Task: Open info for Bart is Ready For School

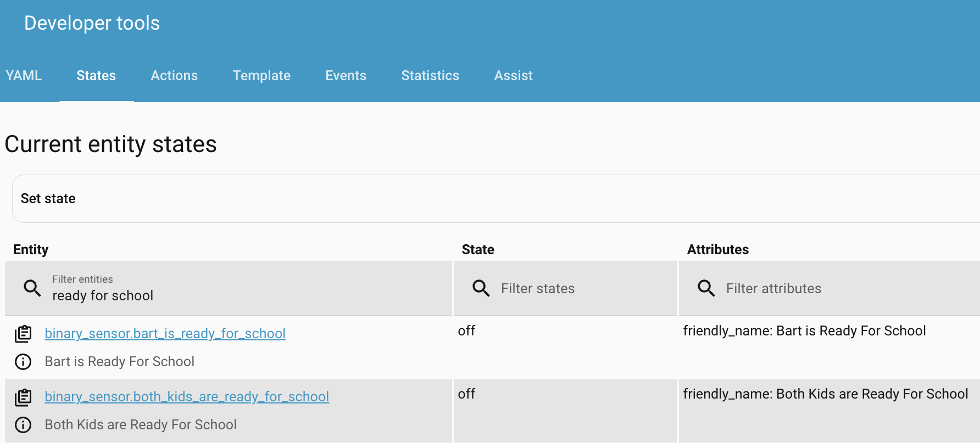Action: (x=23, y=362)
